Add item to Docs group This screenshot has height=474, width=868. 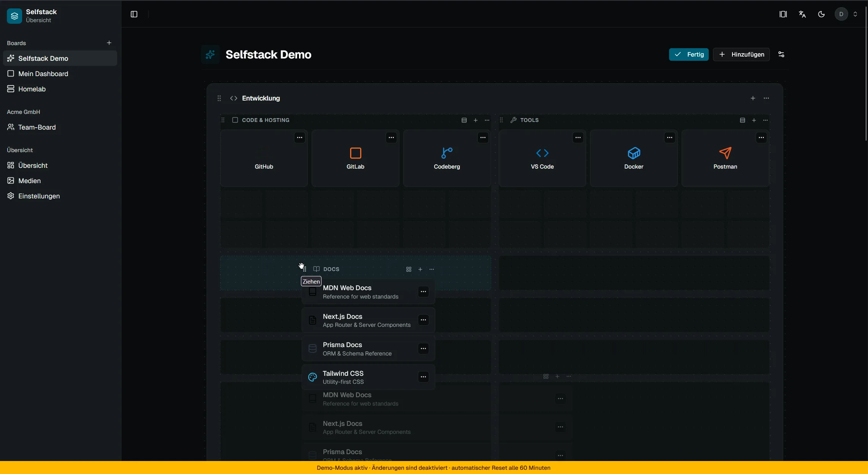click(420, 269)
